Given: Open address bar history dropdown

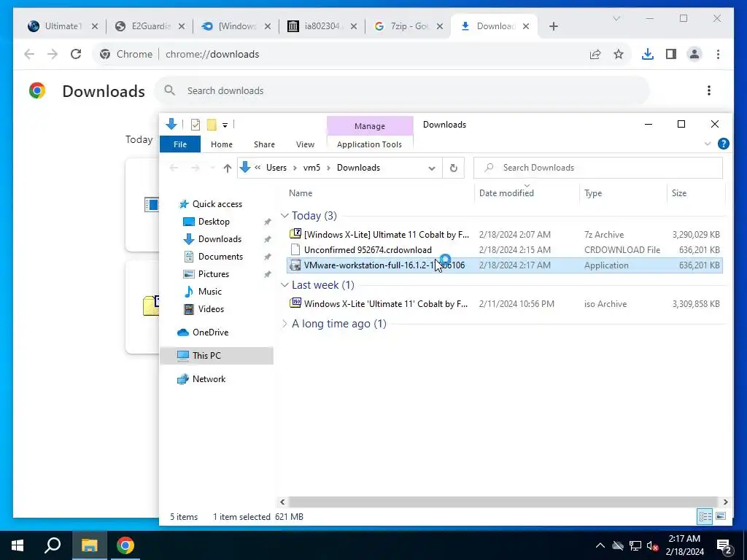Looking at the screenshot, I should tap(432, 168).
